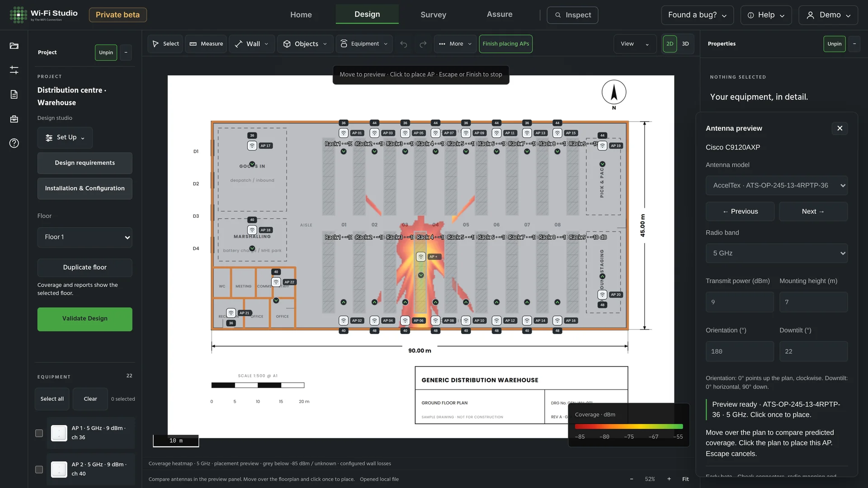The width and height of the screenshot is (868, 488).
Task: Switch to 2D view
Action: tap(670, 44)
